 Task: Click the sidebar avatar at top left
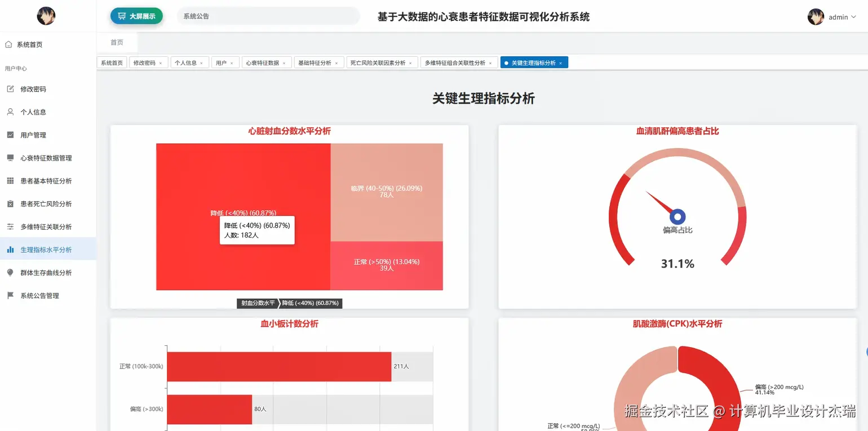[46, 16]
